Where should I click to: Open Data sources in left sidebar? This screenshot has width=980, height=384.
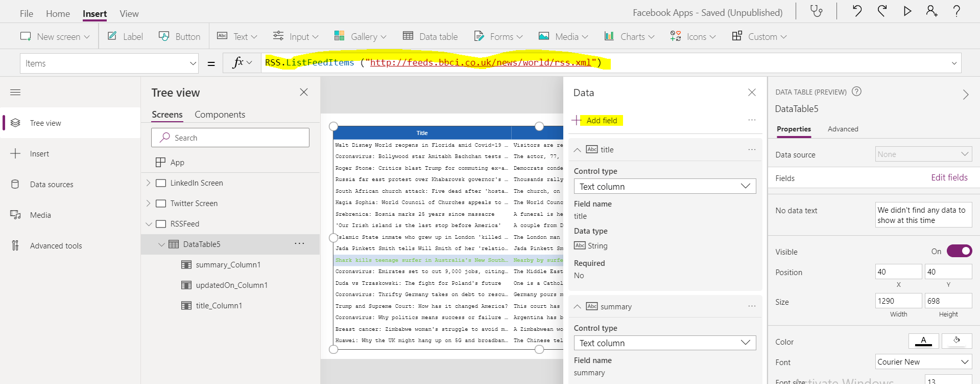pyautogui.click(x=70, y=184)
